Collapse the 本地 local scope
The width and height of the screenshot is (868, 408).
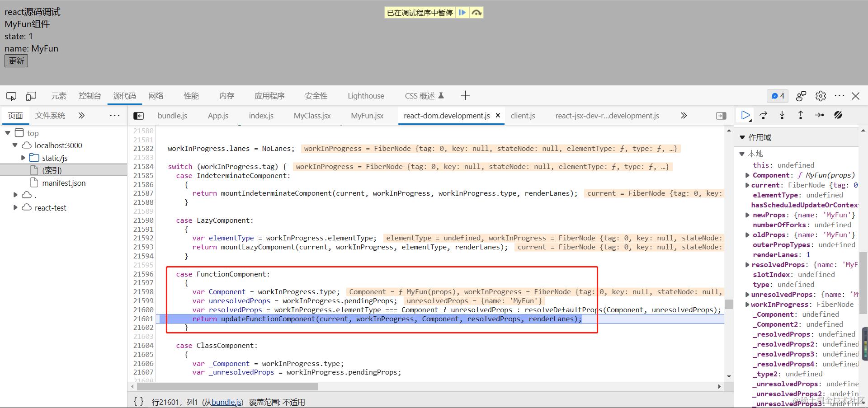[742, 154]
